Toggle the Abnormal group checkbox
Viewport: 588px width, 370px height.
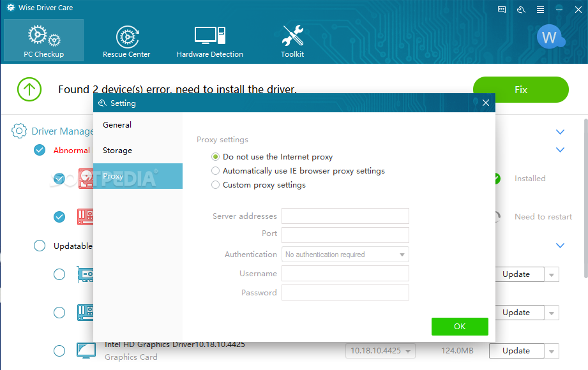coord(40,150)
